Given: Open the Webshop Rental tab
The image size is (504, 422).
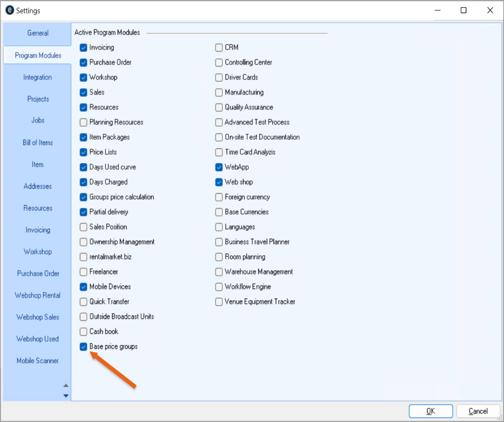Looking at the screenshot, I should coord(38,295).
